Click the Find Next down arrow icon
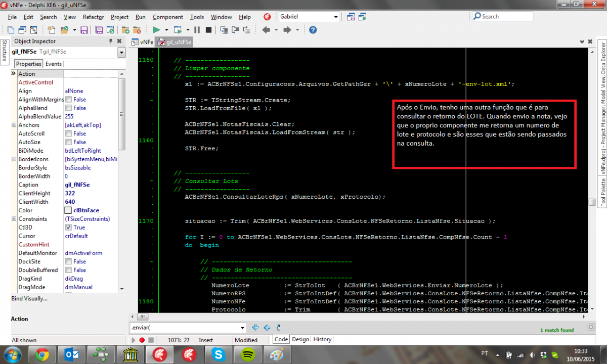Screen dimensions: 607x364 tap(255, 328)
